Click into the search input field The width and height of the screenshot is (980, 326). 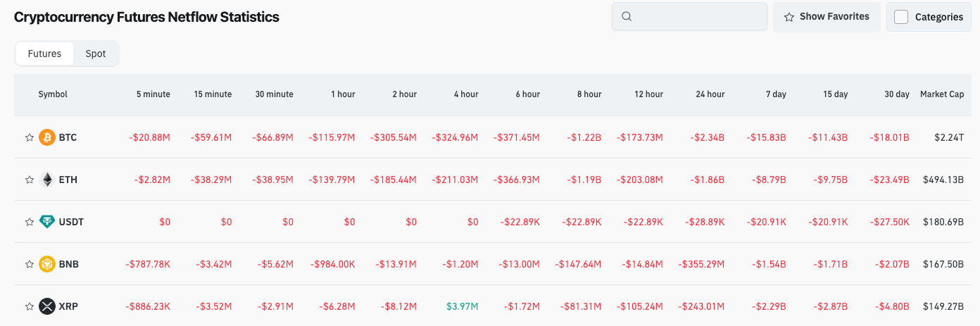click(x=697, y=16)
